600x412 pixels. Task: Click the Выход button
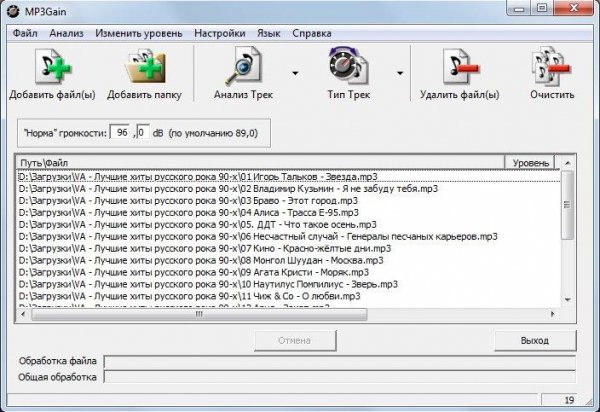pyautogui.click(x=535, y=340)
